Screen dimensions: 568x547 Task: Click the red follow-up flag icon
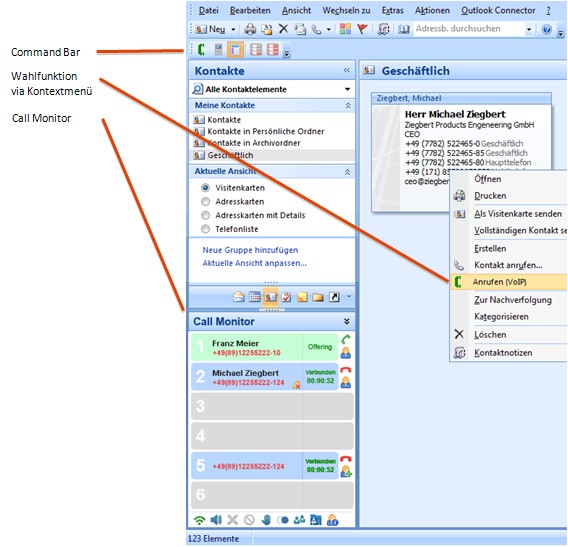coord(362,29)
